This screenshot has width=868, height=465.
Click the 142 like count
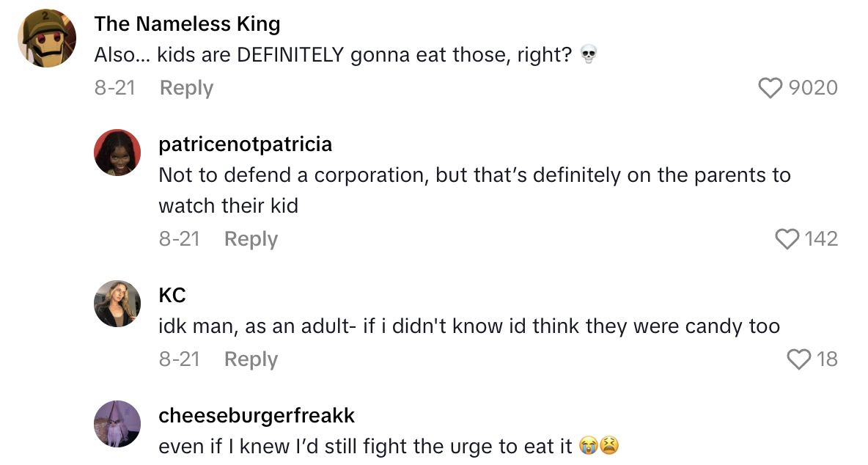(x=821, y=239)
